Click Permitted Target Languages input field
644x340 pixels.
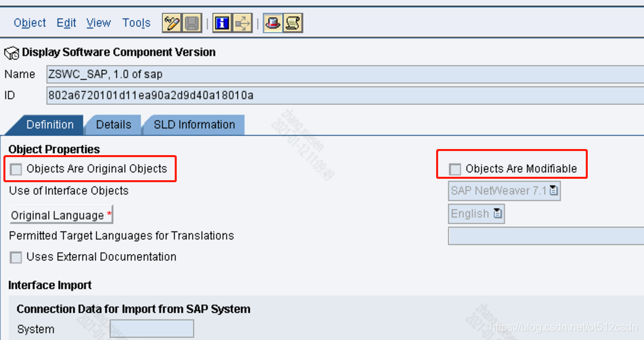546,236
